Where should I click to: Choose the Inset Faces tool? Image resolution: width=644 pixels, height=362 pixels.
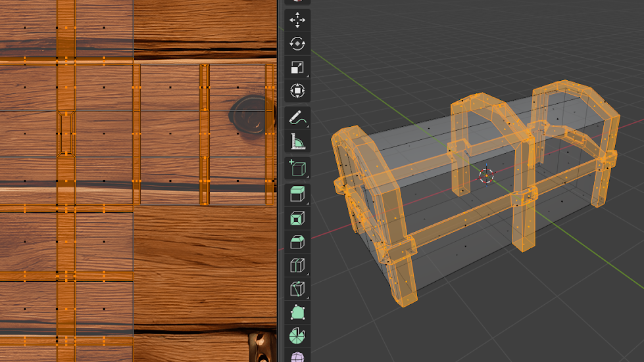pos(297,218)
